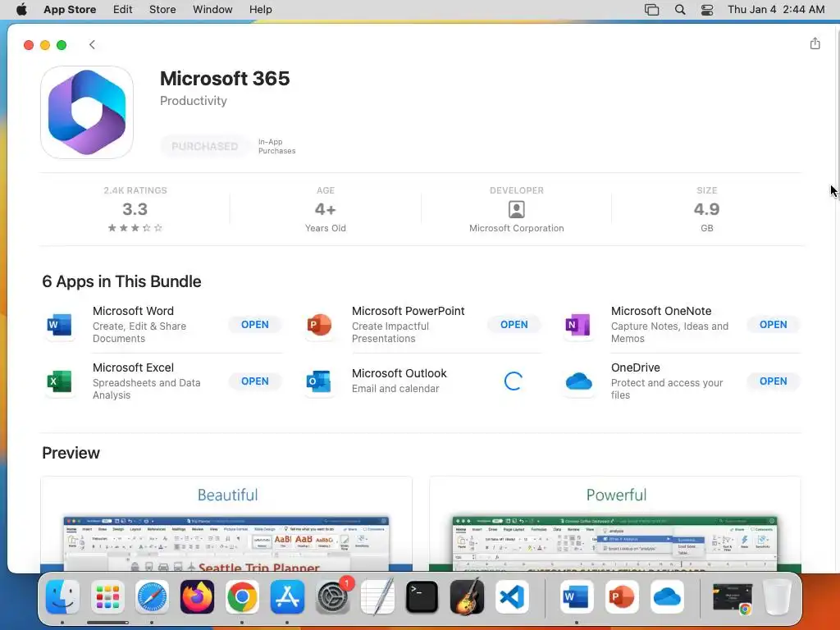The width and height of the screenshot is (840, 630).
Task: Click the Microsoft Excel bundle icon
Action: (59, 381)
